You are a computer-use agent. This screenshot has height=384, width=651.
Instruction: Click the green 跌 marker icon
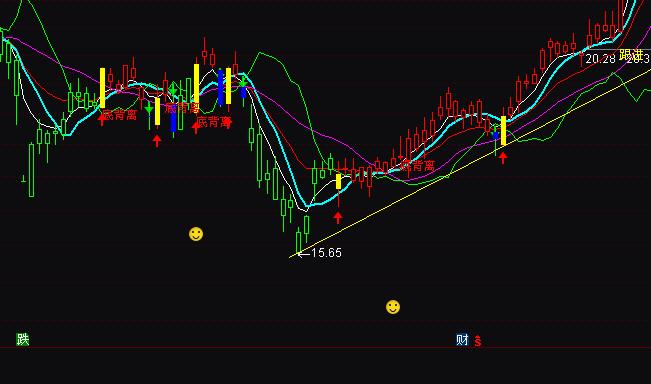23,339
